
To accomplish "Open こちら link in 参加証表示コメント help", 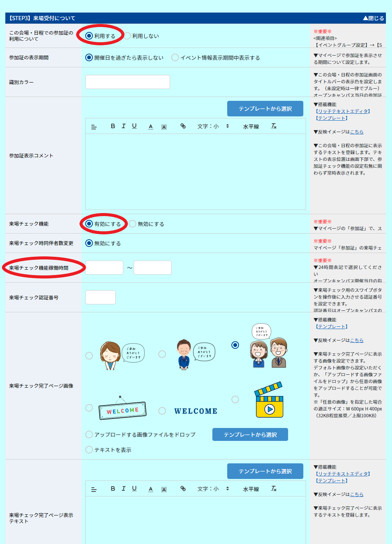I will pyautogui.click(x=357, y=132).
